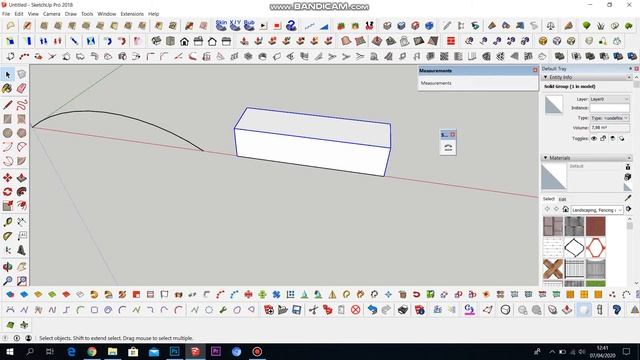
Task: Open materials Details arrow menu
Action: point(629,209)
